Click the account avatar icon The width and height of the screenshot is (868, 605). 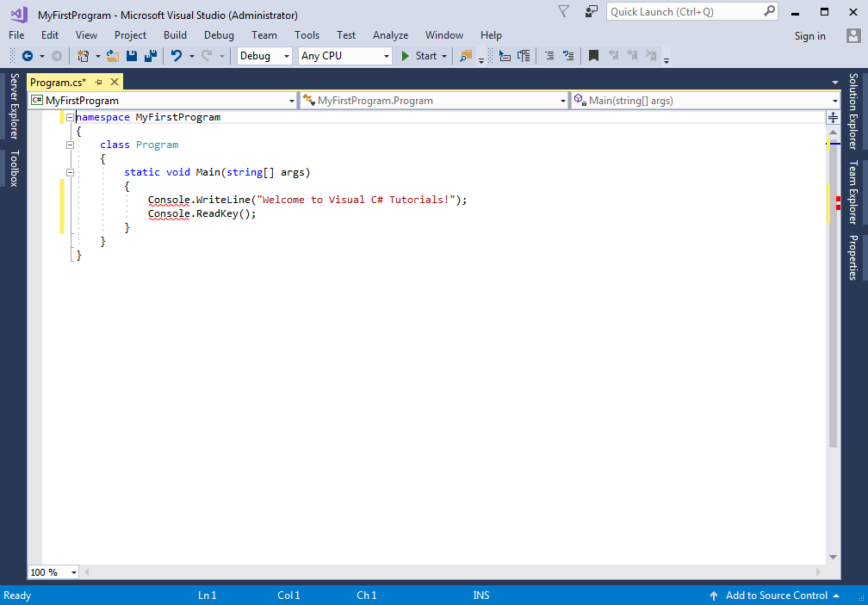[853, 36]
